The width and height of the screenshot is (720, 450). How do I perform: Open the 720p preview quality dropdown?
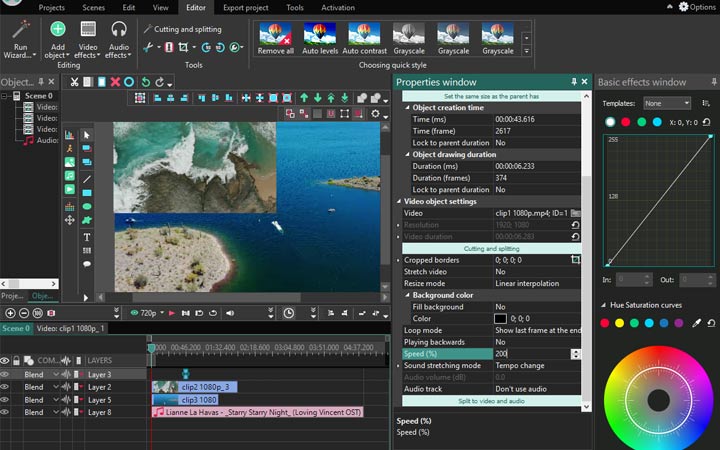point(151,313)
